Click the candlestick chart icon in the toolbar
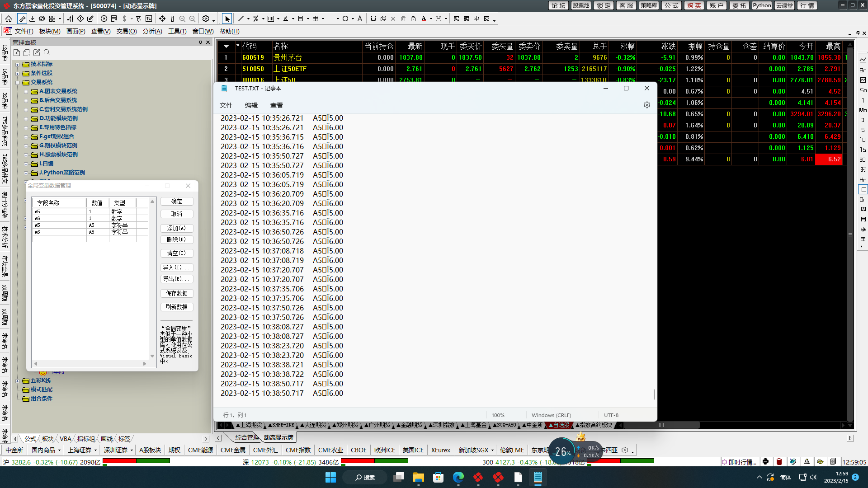Screen dimensions: 868x488 (x=70, y=19)
